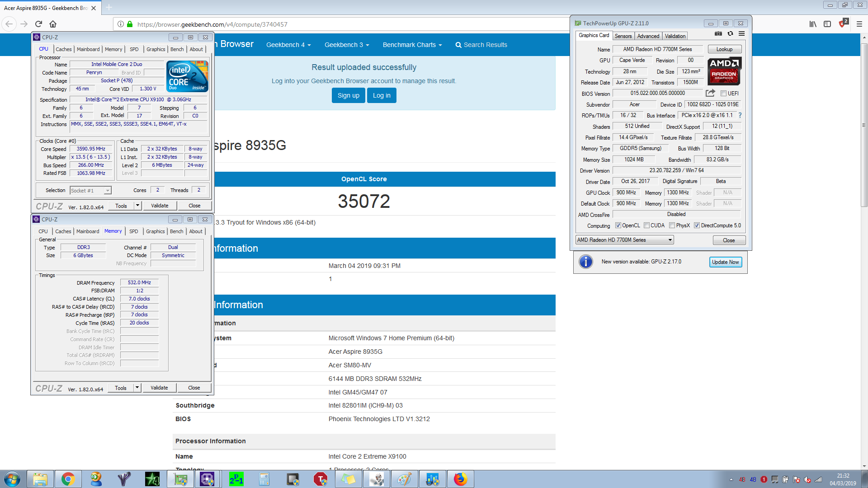The width and height of the screenshot is (868, 488).
Task: Open Graphics tab in lower CPU-Z window
Action: click(156, 231)
